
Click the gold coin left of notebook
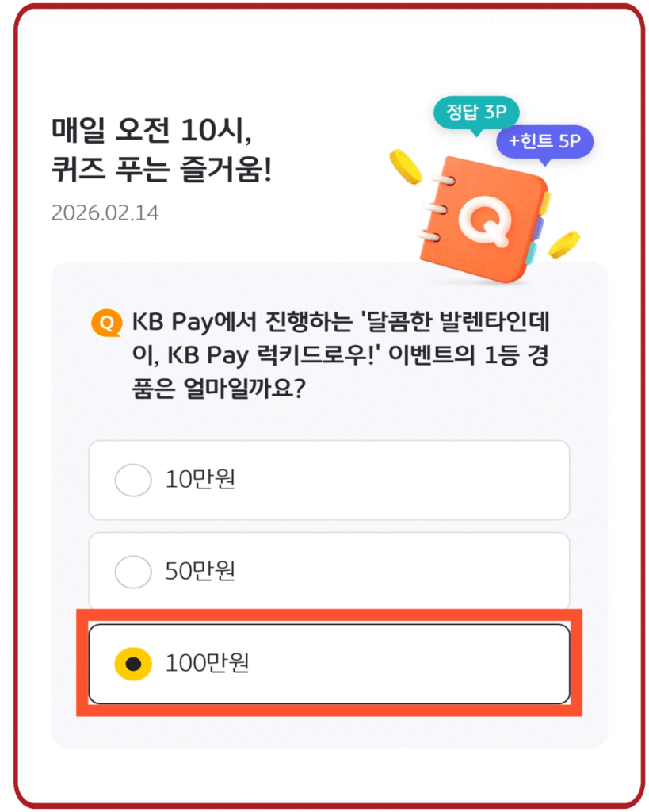[x=408, y=167]
